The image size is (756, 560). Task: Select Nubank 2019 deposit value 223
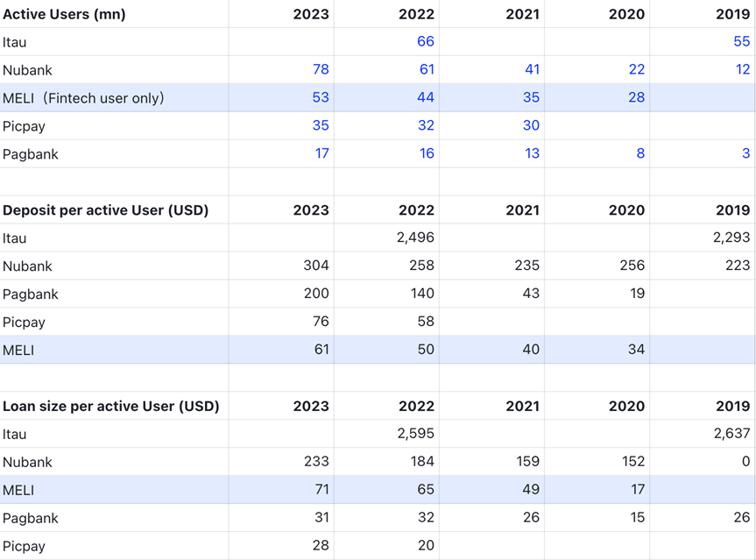[x=738, y=266]
